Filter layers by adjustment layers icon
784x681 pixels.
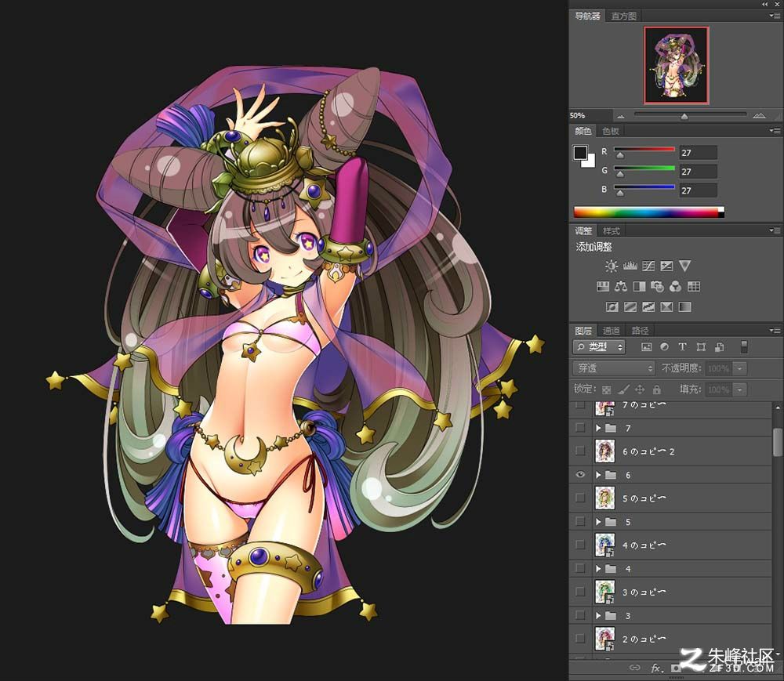click(665, 346)
